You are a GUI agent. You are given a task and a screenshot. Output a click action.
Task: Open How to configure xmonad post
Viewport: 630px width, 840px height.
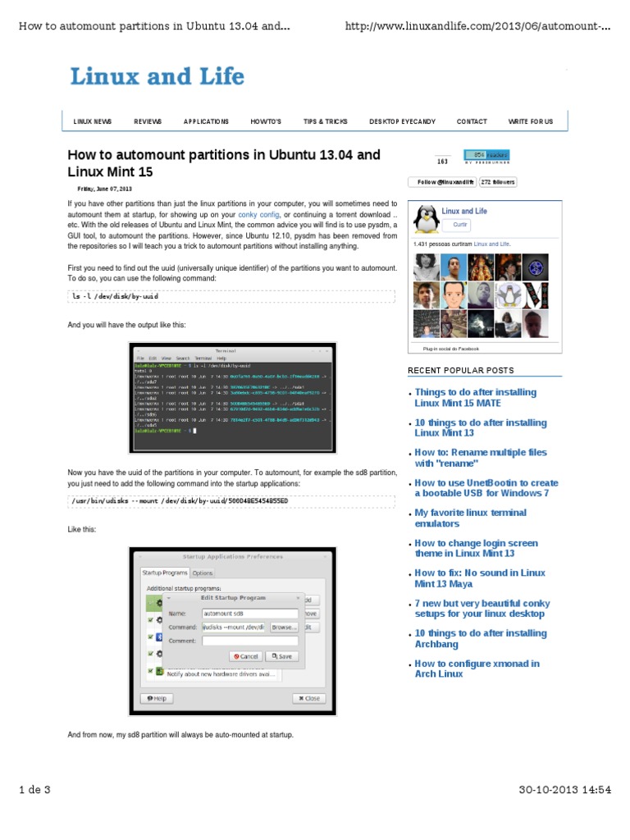(x=477, y=669)
